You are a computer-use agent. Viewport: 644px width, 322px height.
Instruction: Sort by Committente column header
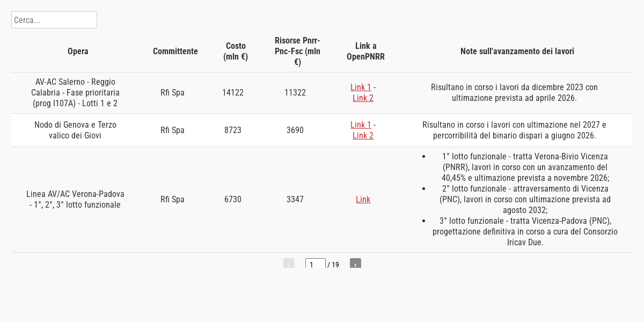[x=175, y=52]
